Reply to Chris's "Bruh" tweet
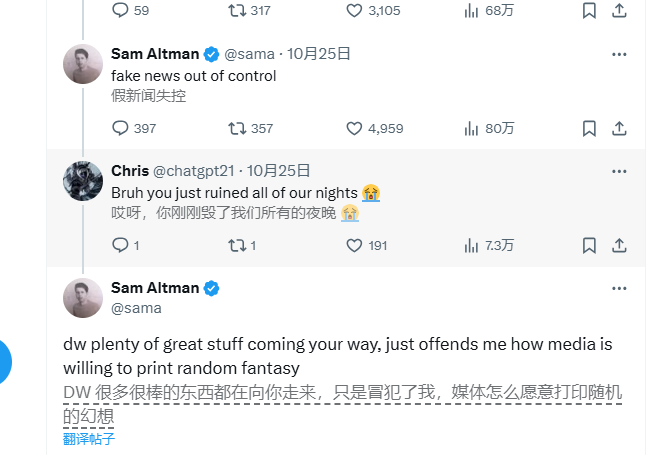663x455 pixels. [121, 245]
